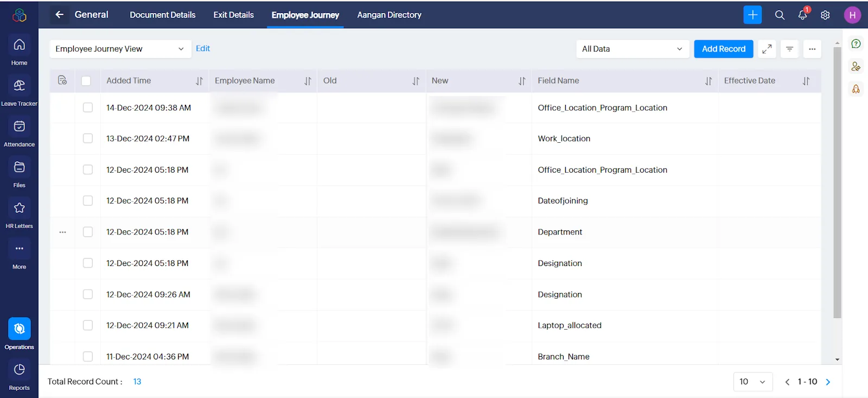
Task: Open the user profile avatar H
Action: 852,15
